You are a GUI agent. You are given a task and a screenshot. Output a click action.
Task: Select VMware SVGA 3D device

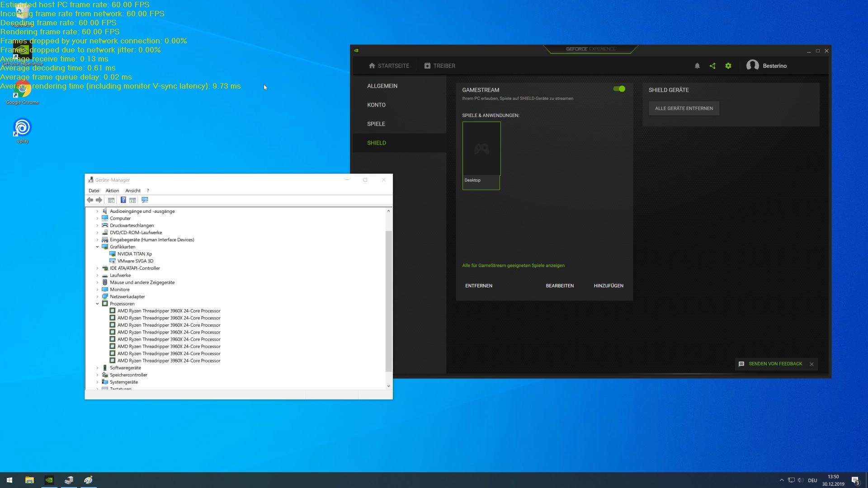click(x=135, y=261)
